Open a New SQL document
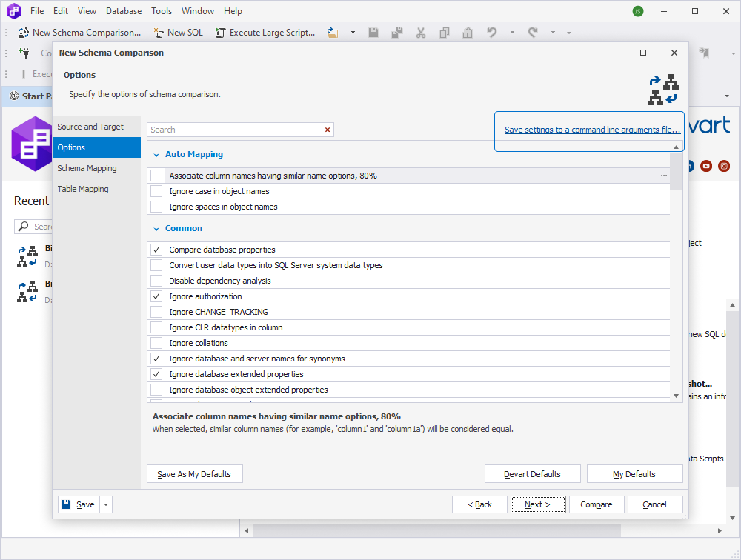This screenshot has width=741, height=560. coord(178,33)
